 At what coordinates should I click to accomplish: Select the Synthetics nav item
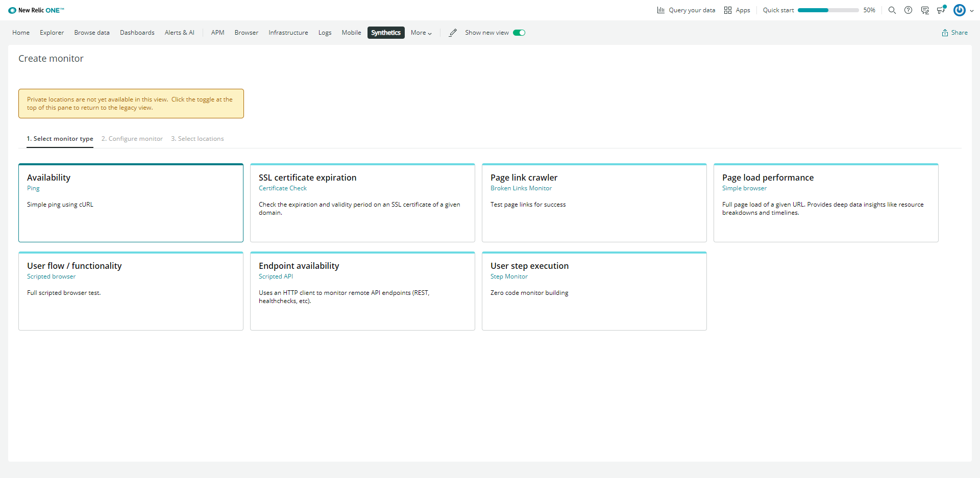pyautogui.click(x=386, y=33)
